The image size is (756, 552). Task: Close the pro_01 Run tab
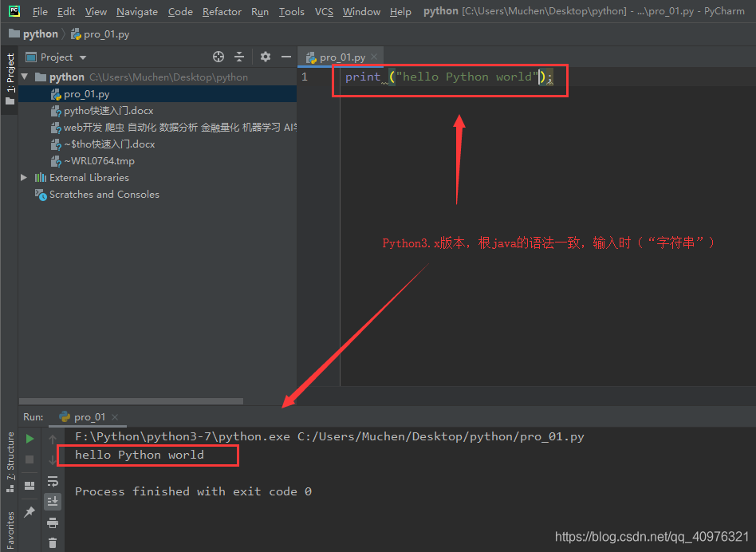tap(115, 417)
